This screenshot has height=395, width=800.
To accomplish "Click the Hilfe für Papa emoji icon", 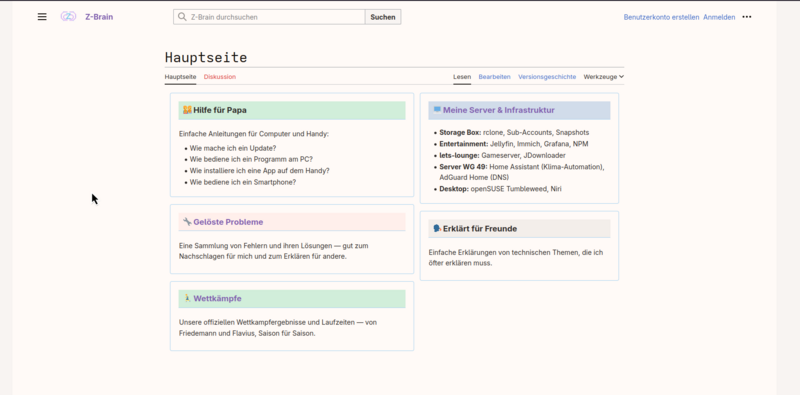I will click(187, 110).
